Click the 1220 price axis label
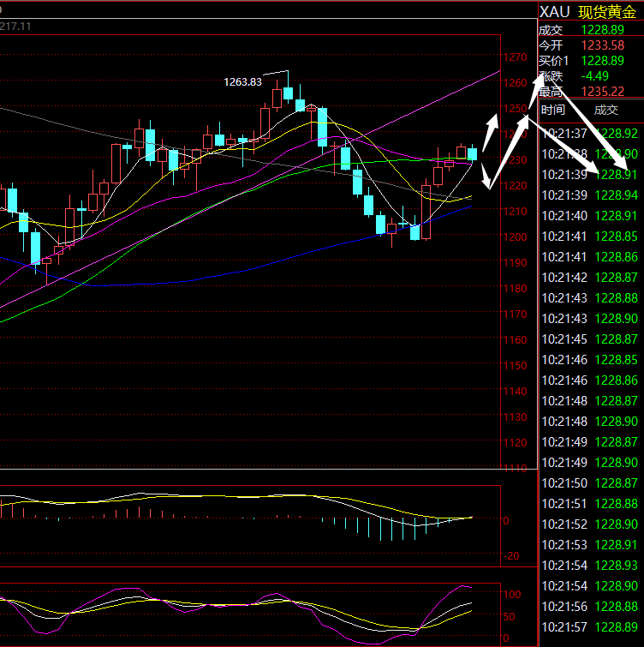Image resolution: width=644 pixels, height=647 pixels. [516, 185]
